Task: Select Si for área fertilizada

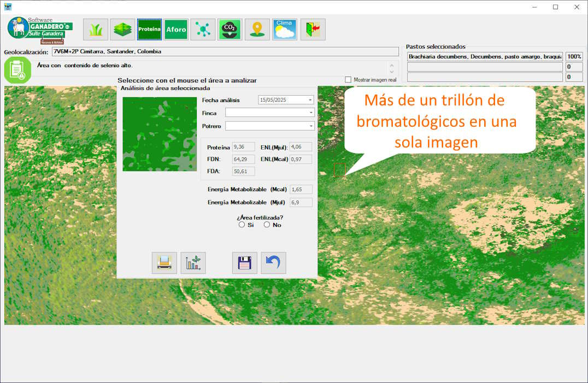Action: pyautogui.click(x=242, y=225)
